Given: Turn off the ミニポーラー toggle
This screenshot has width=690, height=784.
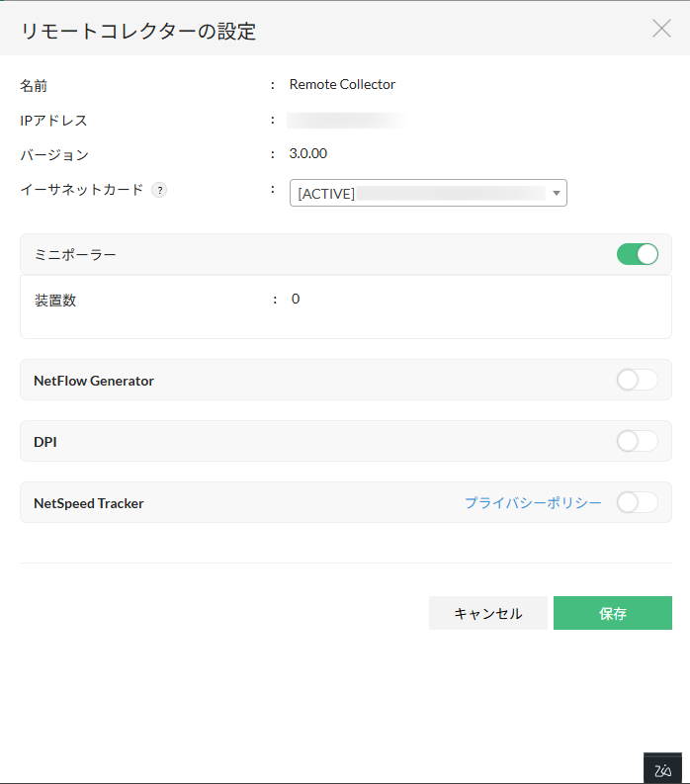Looking at the screenshot, I should (637, 254).
